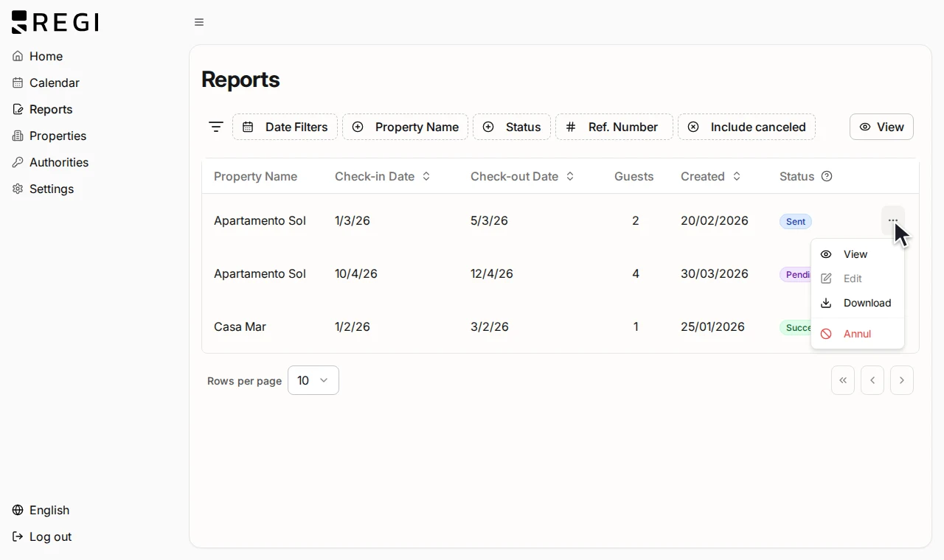This screenshot has width=944, height=560.
Task: Toggle the Include canceled filter
Action: click(x=746, y=127)
